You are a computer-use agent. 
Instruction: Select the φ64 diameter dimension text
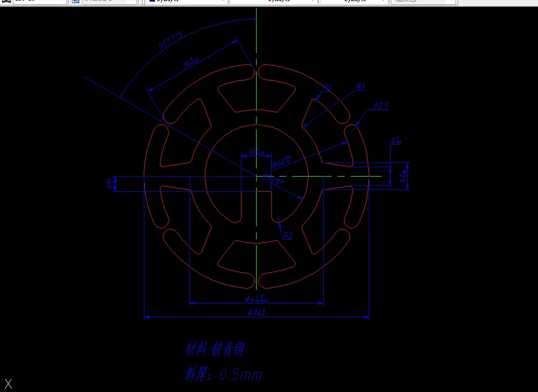point(281,162)
